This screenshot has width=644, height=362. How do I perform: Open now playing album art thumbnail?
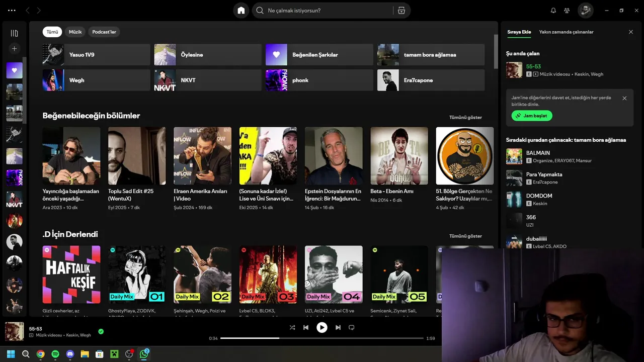click(14, 331)
